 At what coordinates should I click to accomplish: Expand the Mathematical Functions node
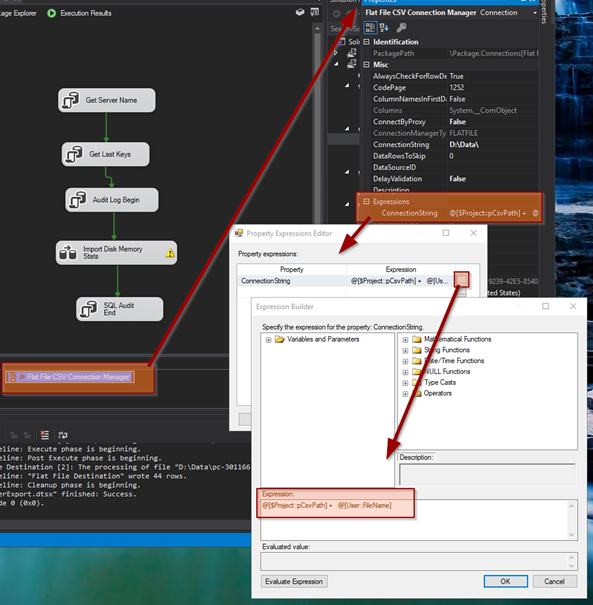click(x=405, y=340)
